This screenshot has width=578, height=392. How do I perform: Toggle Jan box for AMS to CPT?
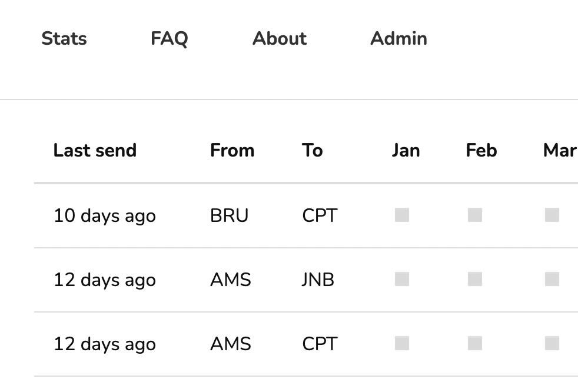point(402,343)
